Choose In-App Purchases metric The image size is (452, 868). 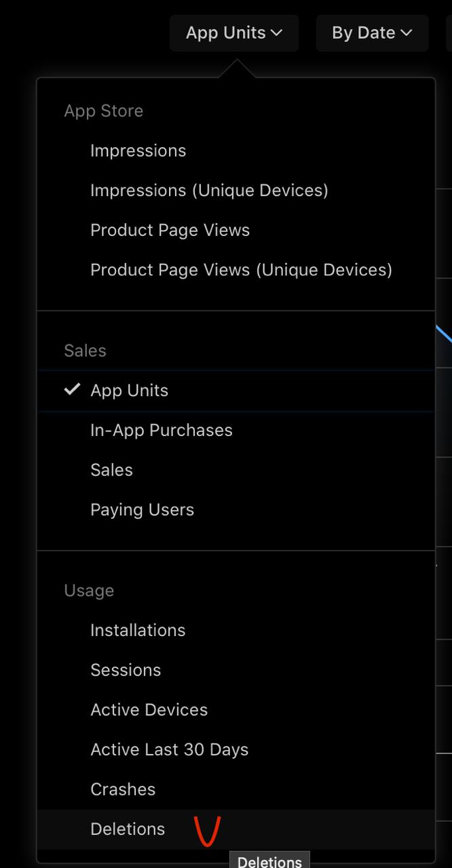(x=161, y=431)
